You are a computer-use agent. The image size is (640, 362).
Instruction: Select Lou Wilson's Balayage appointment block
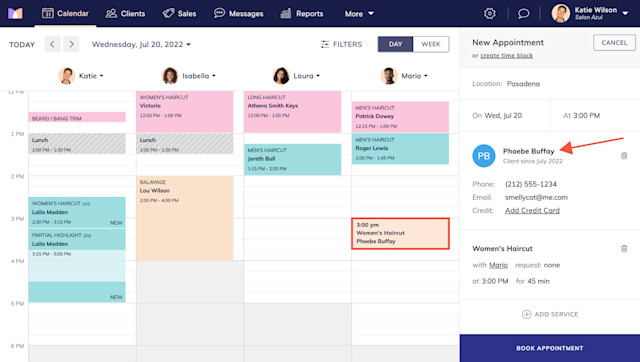pos(184,218)
